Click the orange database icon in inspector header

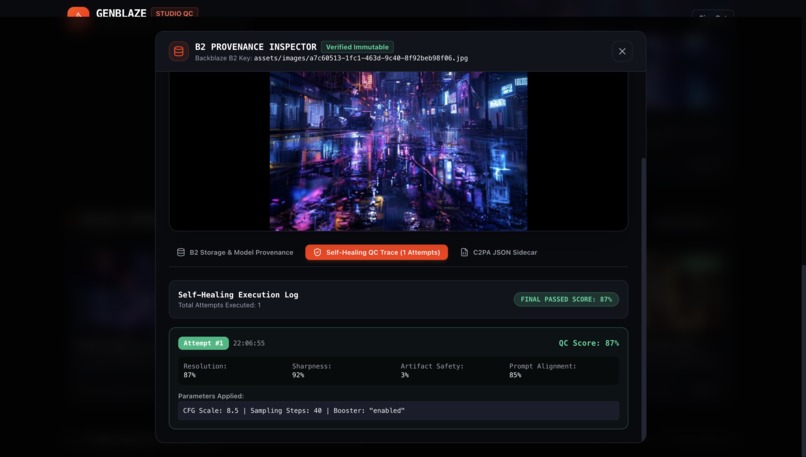click(x=178, y=51)
